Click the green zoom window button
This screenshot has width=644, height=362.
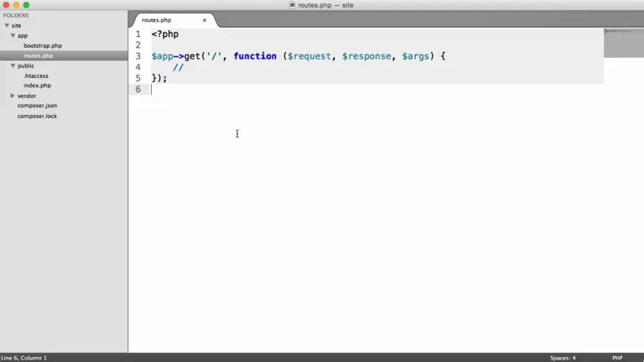(26, 5)
